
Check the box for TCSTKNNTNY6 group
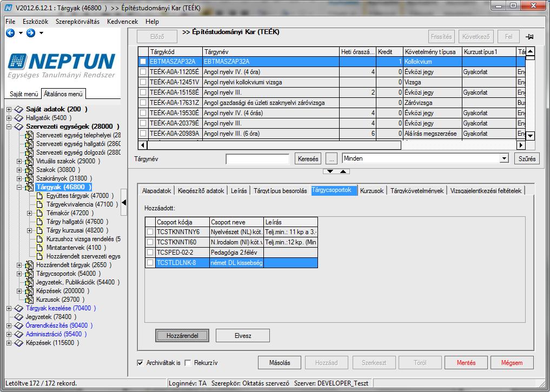(x=150, y=232)
